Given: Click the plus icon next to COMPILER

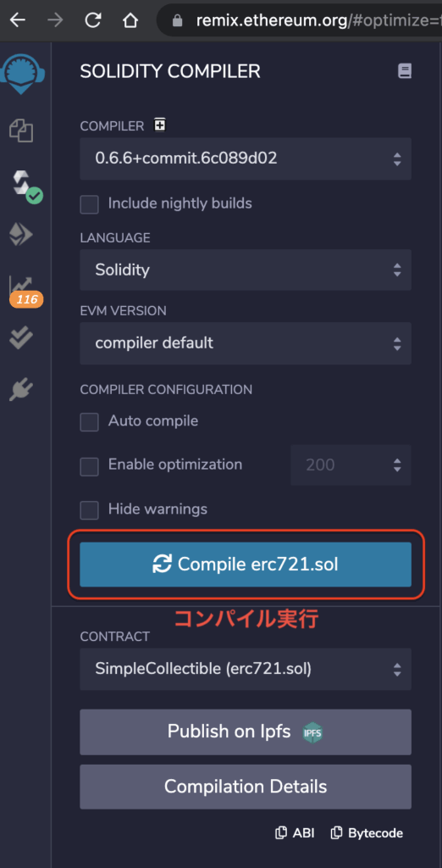Looking at the screenshot, I should pyautogui.click(x=160, y=125).
